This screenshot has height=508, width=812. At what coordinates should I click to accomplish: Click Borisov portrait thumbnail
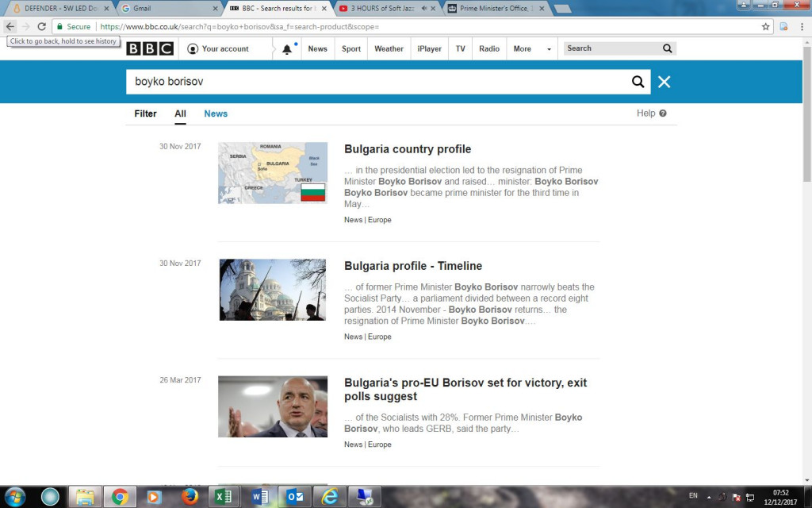coord(273,406)
